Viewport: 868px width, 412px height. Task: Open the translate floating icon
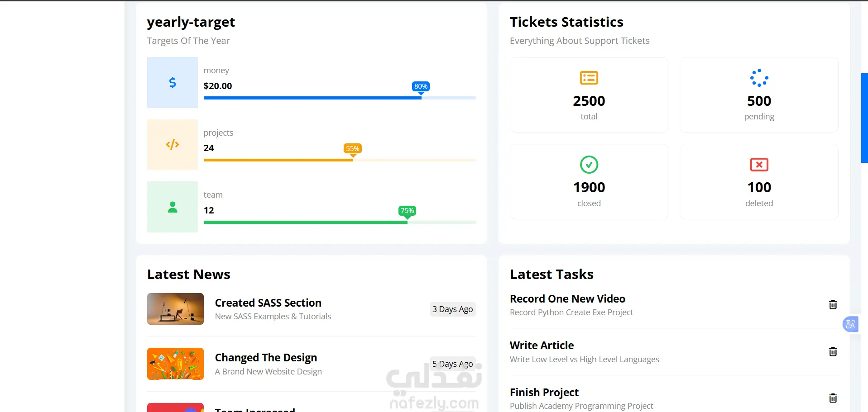[x=850, y=324]
